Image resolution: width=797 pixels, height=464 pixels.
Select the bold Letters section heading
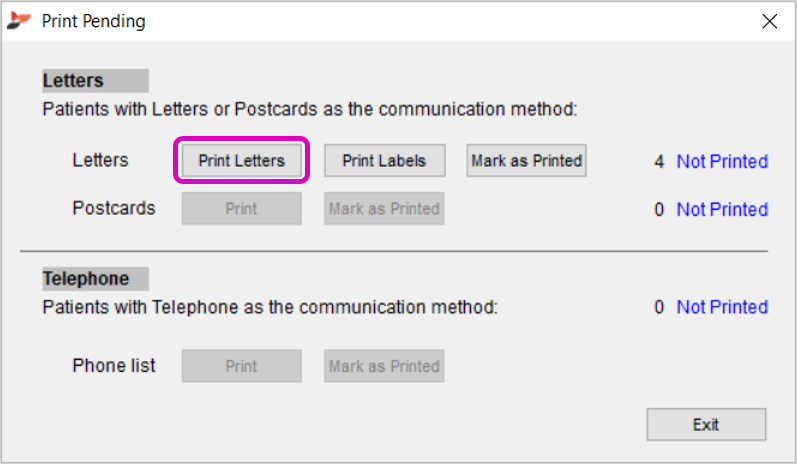coord(73,80)
